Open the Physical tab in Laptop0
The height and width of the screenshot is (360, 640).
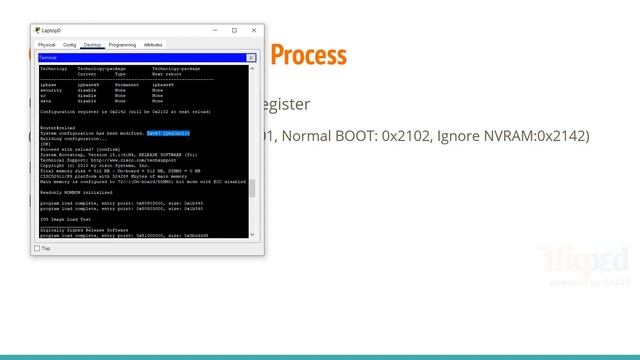pos(47,45)
